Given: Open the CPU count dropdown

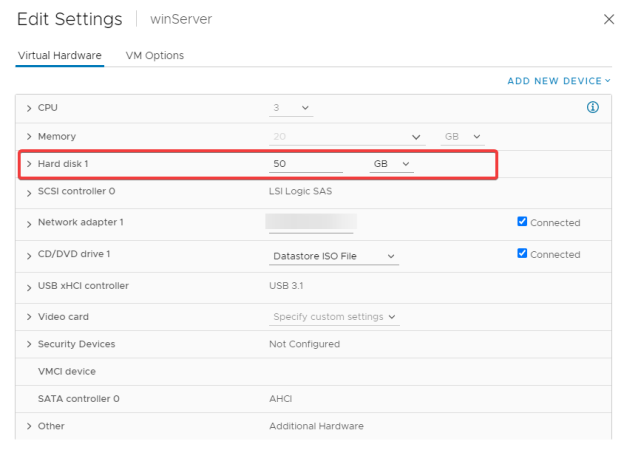Looking at the screenshot, I should [x=291, y=108].
